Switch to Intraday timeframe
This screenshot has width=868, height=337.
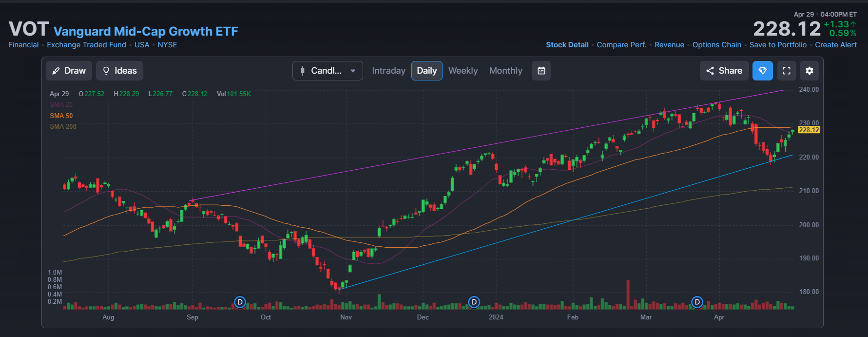click(388, 71)
